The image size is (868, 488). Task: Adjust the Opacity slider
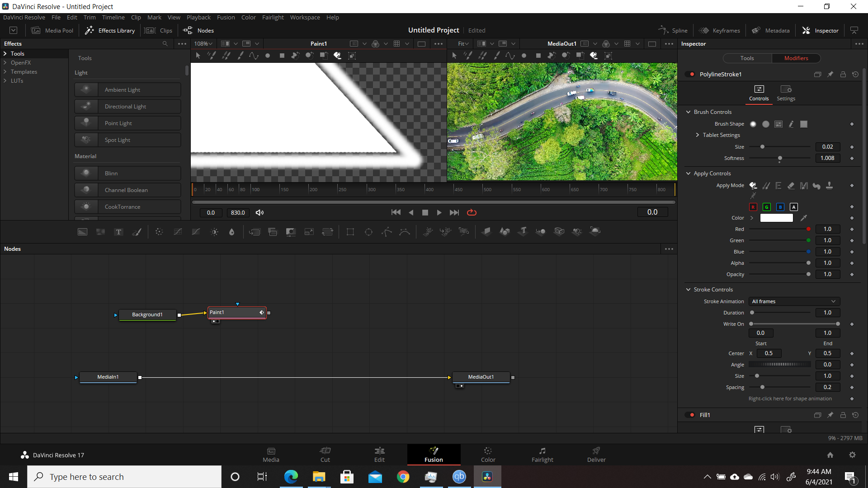780,274
